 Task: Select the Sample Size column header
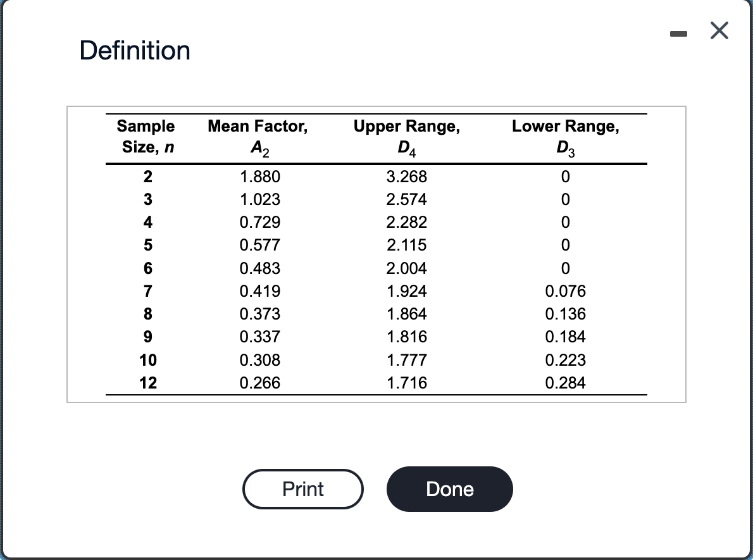(x=146, y=137)
